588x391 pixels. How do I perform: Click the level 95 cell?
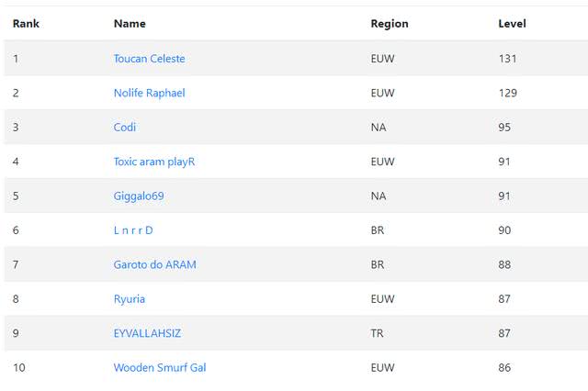pyautogui.click(x=504, y=128)
